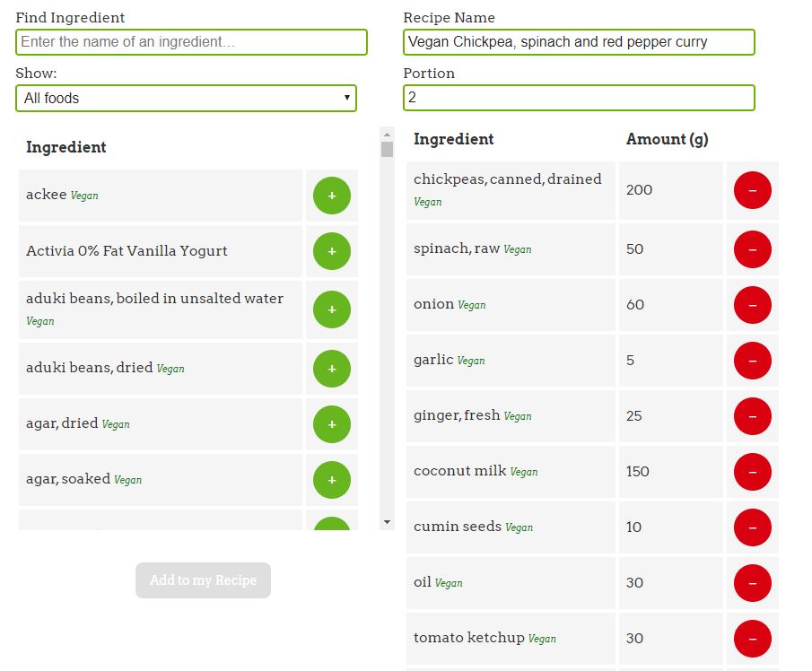
Task: Edit the Portion number field
Action: 579,98
